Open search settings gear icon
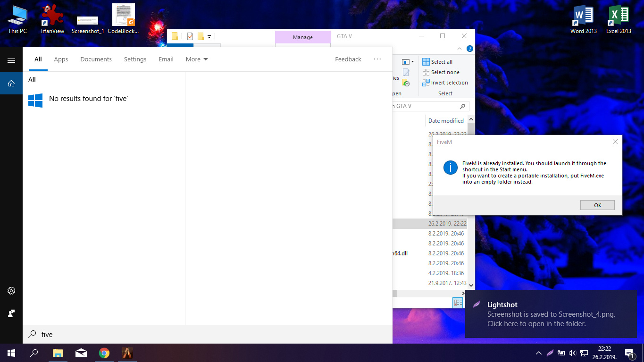This screenshot has height=362, width=644. [11, 291]
